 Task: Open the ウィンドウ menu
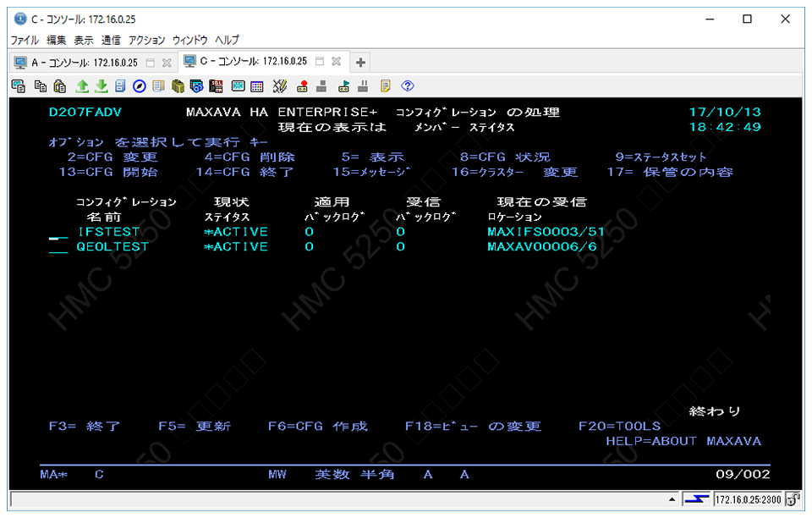pyautogui.click(x=190, y=40)
